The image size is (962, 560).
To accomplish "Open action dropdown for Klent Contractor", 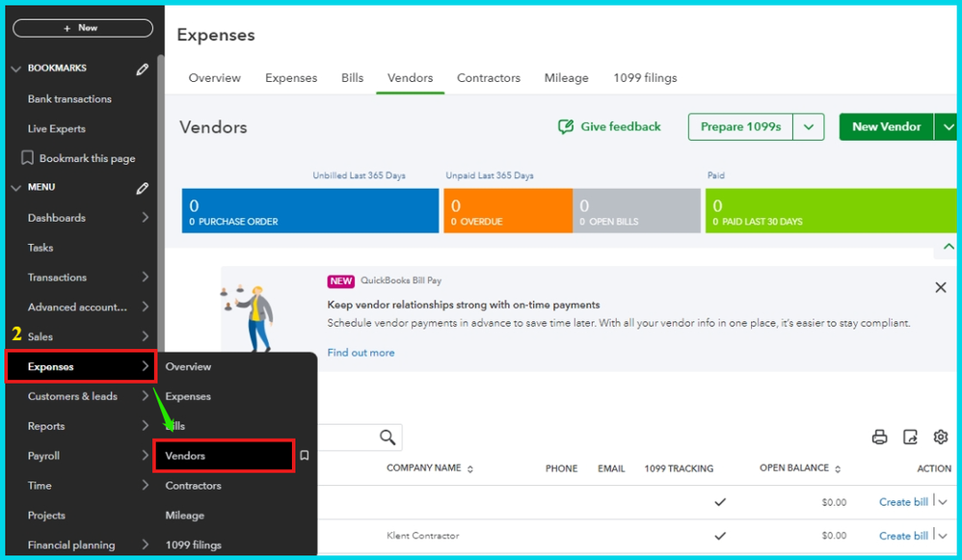I will point(943,536).
